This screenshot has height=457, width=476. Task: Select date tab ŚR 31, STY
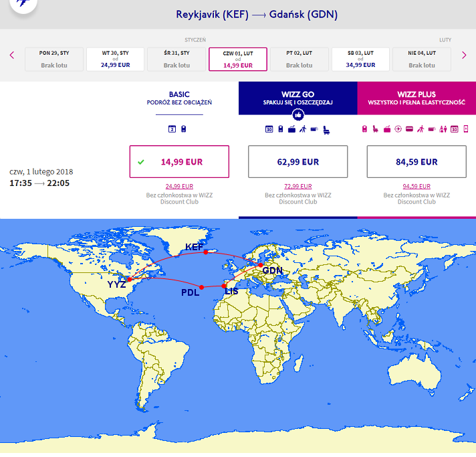(x=176, y=60)
